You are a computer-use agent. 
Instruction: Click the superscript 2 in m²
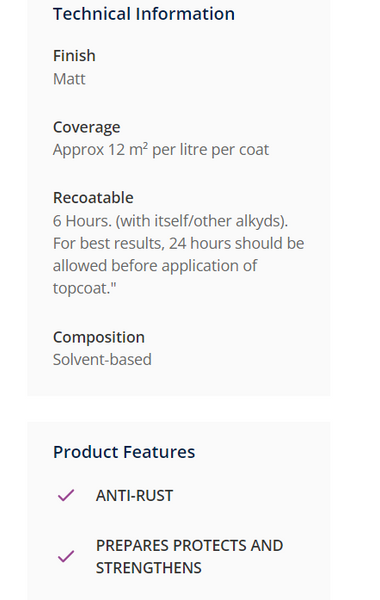145,146
